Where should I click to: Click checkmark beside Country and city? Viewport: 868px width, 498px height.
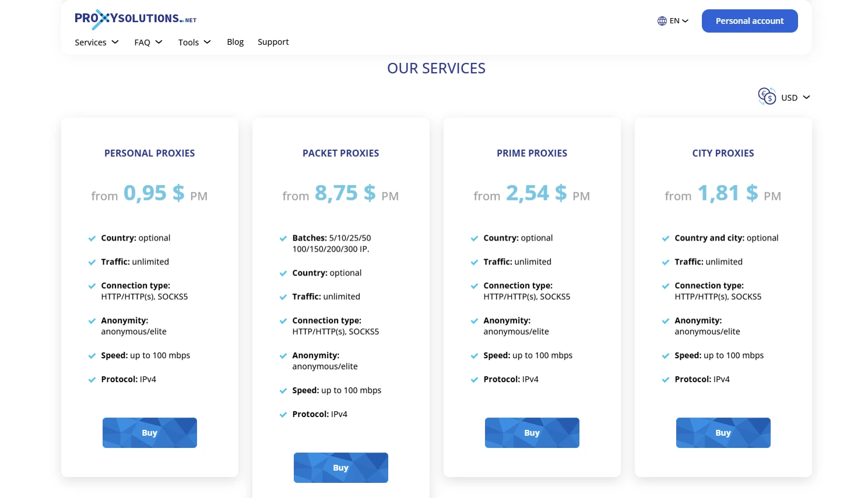click(x=666, y=238)
